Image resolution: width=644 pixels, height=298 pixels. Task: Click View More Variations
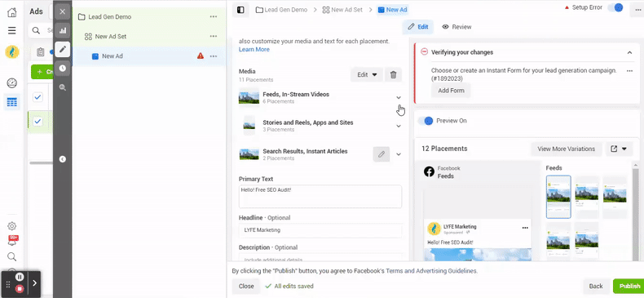click(567, 149)
